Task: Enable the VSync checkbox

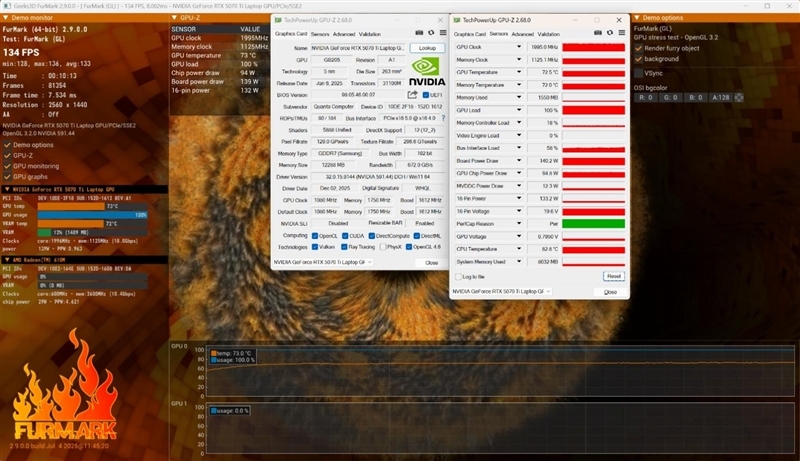Action: [x=638, y=73]
